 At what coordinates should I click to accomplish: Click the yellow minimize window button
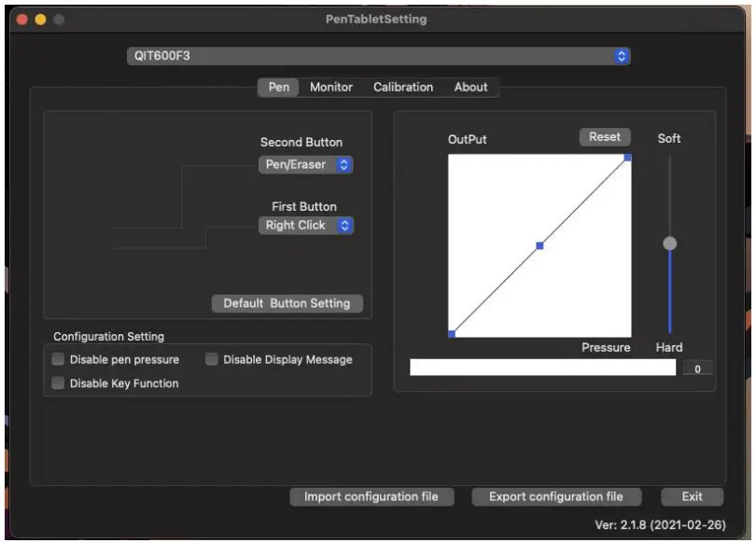click(40, 20)
